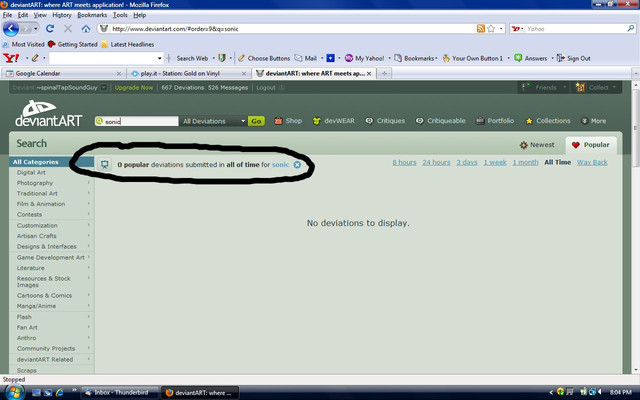
Task: Open a new tab with the plus button
Action: 384,73
